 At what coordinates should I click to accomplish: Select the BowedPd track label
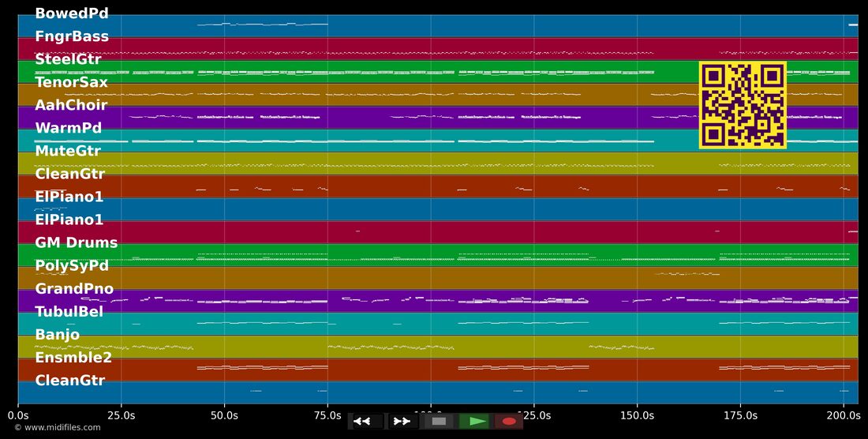(71, 13)
